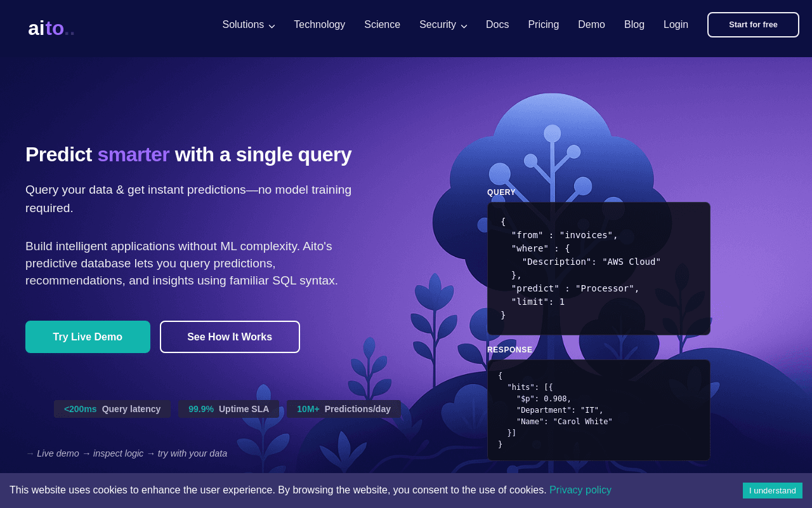Click the "Build intelligent applications" paragraph
Viewport: 812px width, 508px height.
coord(182,264)
